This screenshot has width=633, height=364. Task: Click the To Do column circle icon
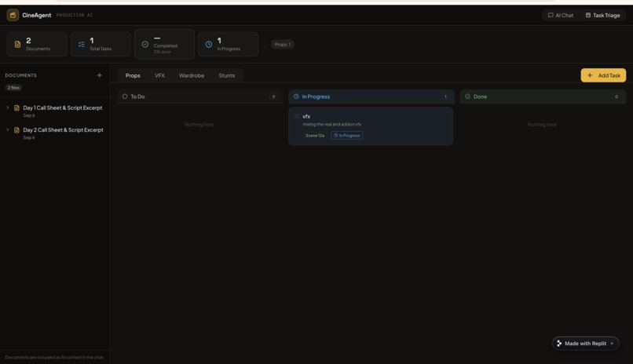point(125,96)
